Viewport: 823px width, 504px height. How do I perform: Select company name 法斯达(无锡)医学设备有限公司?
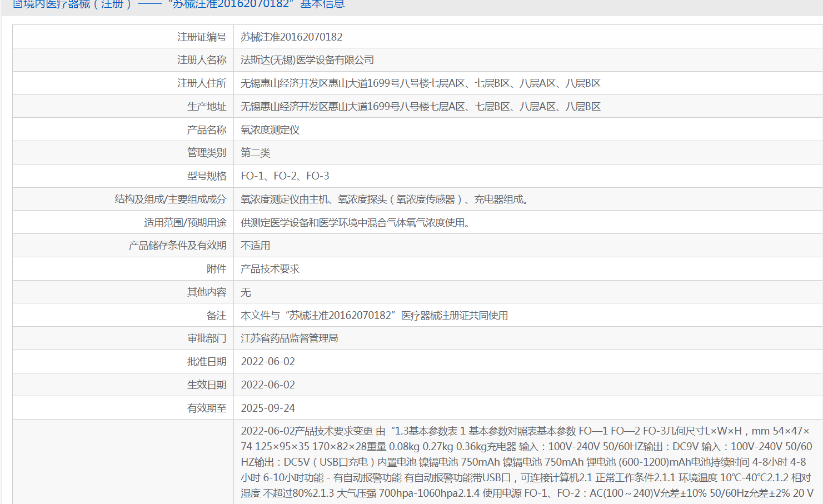pos(307,60)
